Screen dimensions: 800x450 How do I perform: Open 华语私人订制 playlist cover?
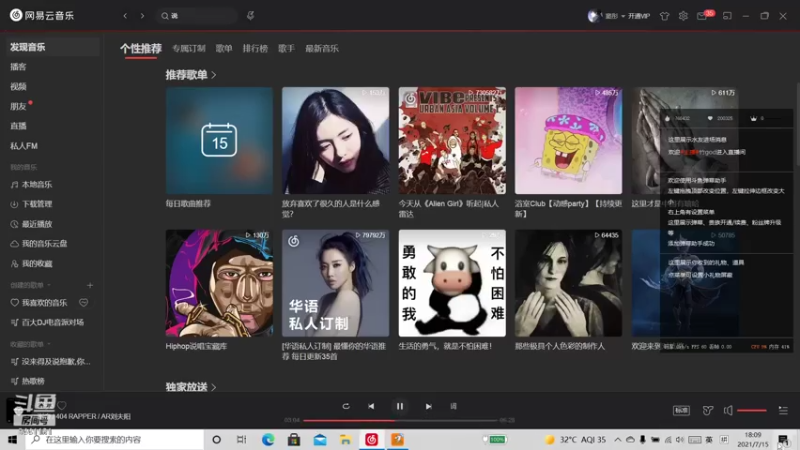[x=336, y=283]
